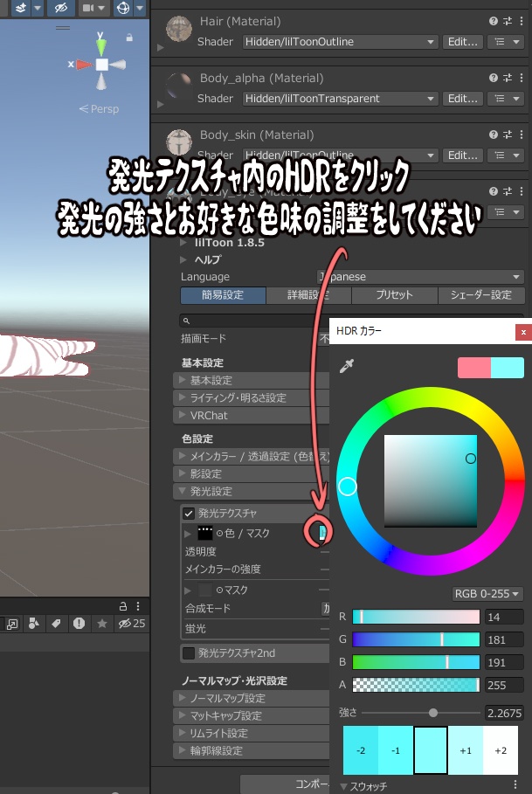Switch to the プリセット tab

pyautogui.click(x=394, y=294)
